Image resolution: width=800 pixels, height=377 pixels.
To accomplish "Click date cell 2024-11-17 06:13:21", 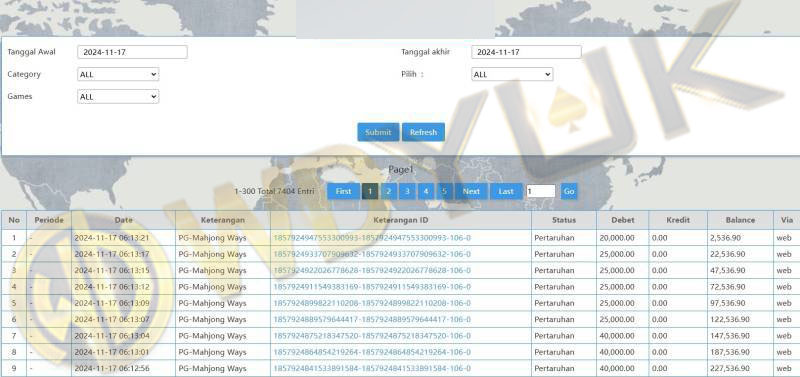I will point(112,238).
